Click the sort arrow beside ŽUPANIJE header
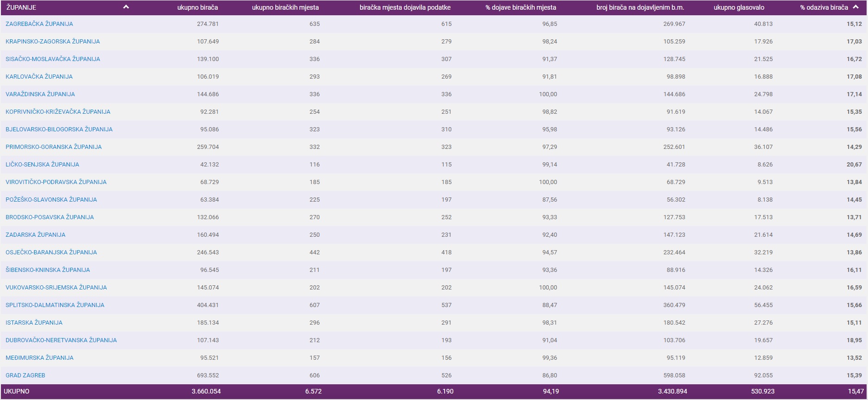Image resolution: width=868 pixels, height=400 pixels. (126, 7)
